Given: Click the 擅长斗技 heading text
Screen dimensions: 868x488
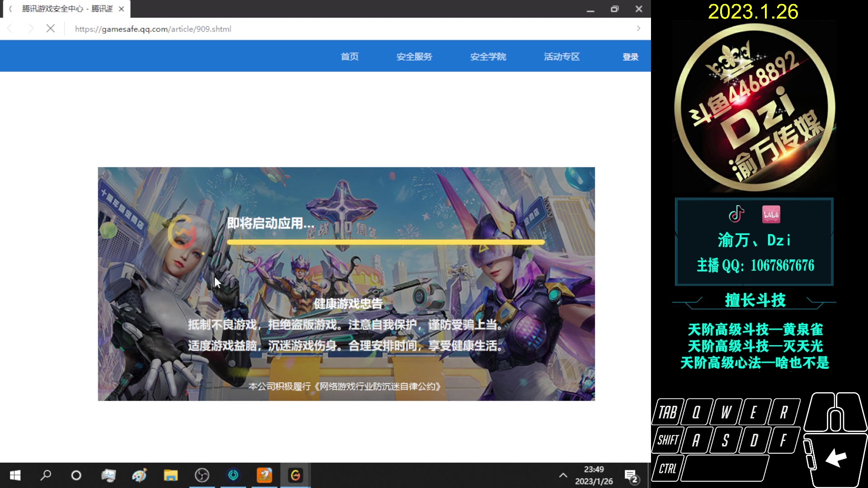Looking at the screenshot, I should point(755,300).
